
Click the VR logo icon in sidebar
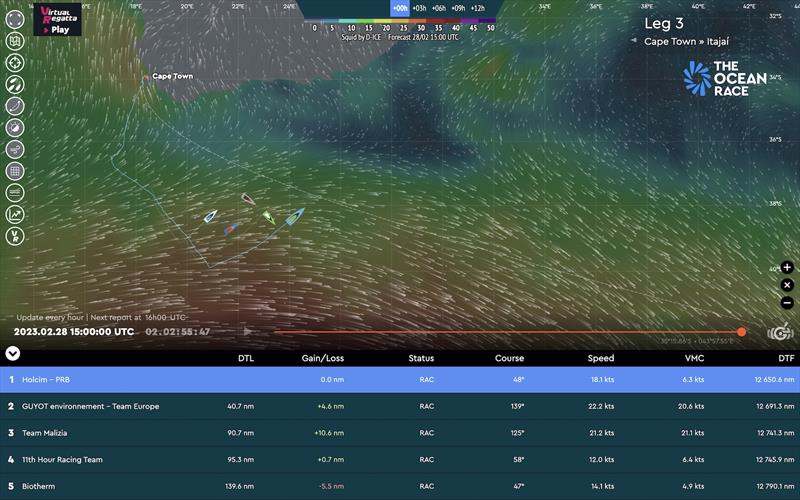(15, 236)
